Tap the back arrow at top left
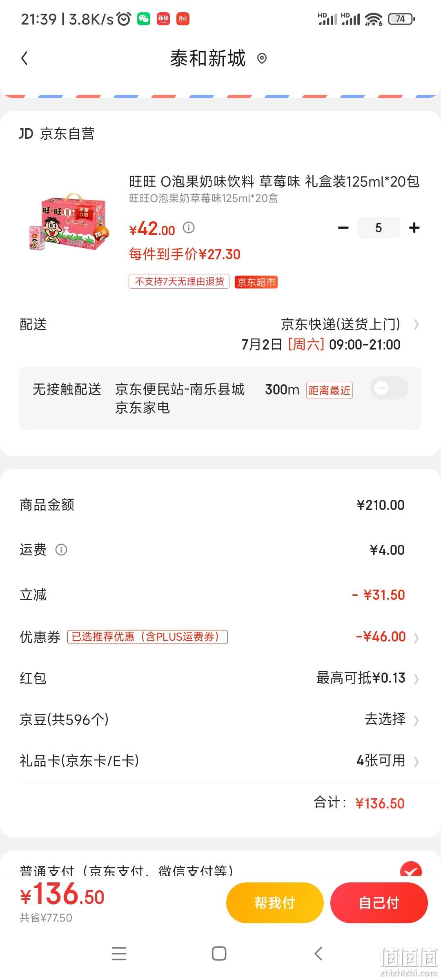The height and width of the screenshot is (980, 441). 24,58
